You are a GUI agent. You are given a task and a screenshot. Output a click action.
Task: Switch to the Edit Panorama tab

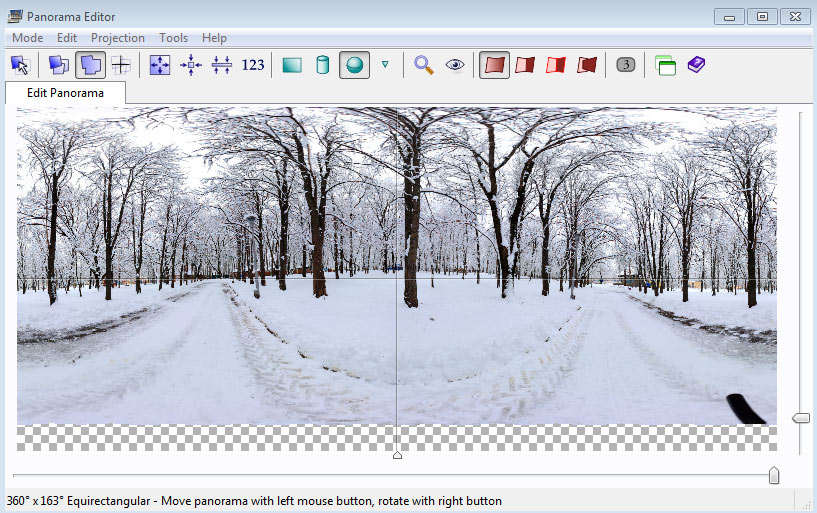tap(65, 92)
